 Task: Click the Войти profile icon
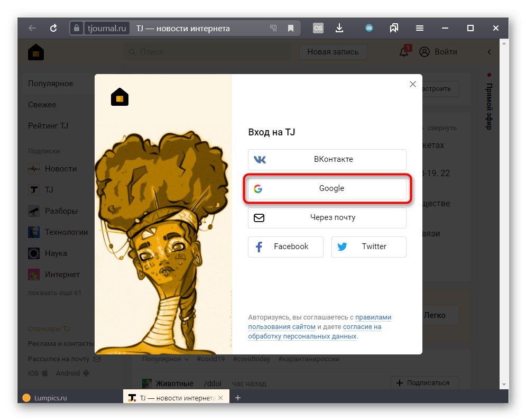(425, 52)
